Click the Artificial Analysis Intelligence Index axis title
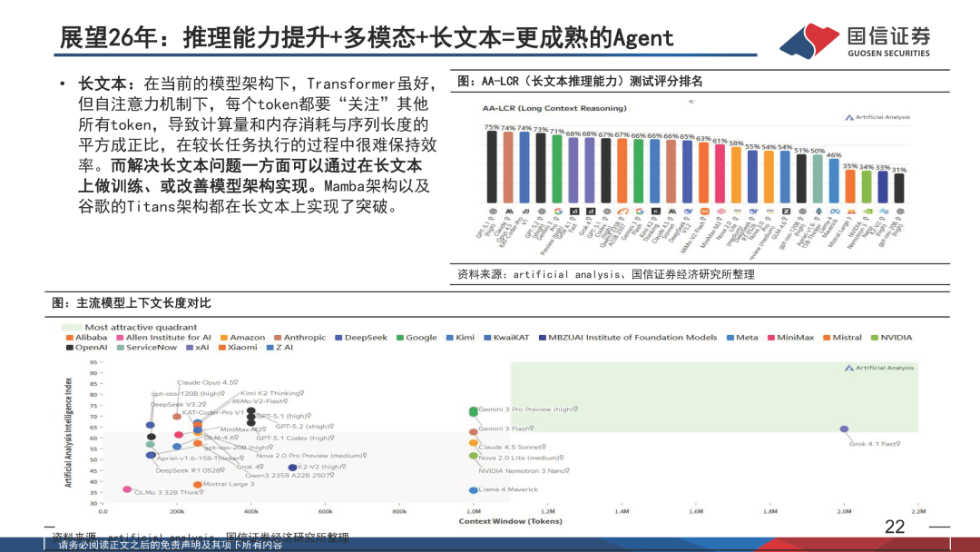 point(69,432)
